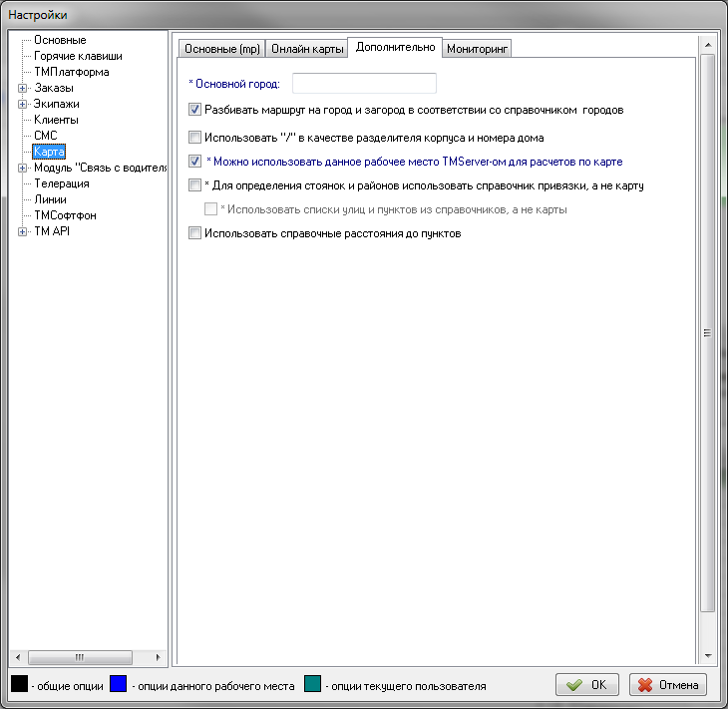
Task: Expand the Модуль "Связь с водителями" node
Action: [22, 169]
